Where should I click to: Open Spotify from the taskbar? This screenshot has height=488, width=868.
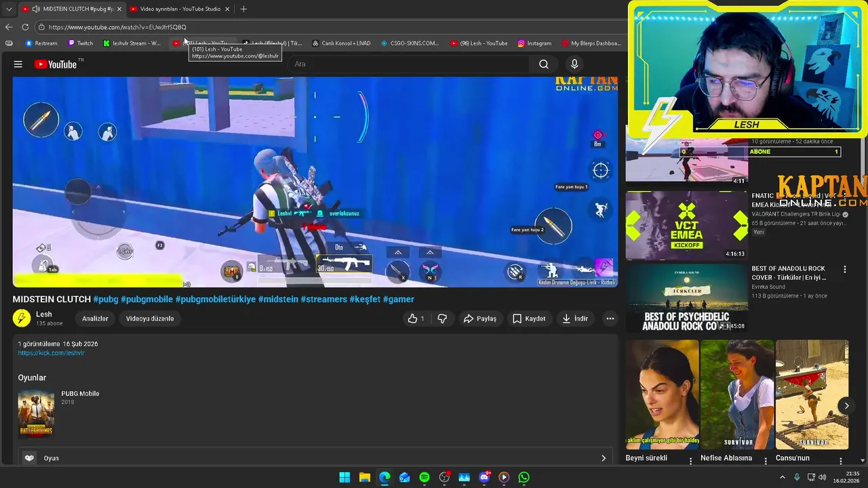(425, 477)
